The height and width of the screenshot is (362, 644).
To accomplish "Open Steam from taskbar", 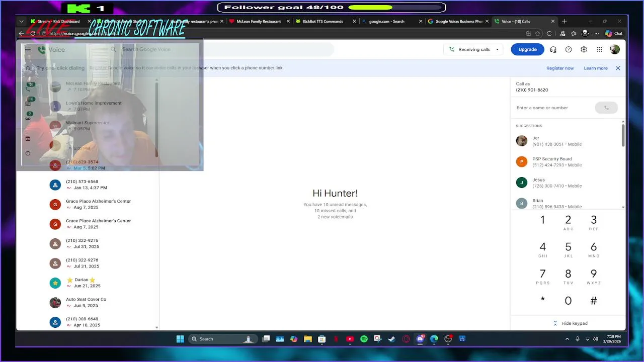I will click(x=392, y=339).
